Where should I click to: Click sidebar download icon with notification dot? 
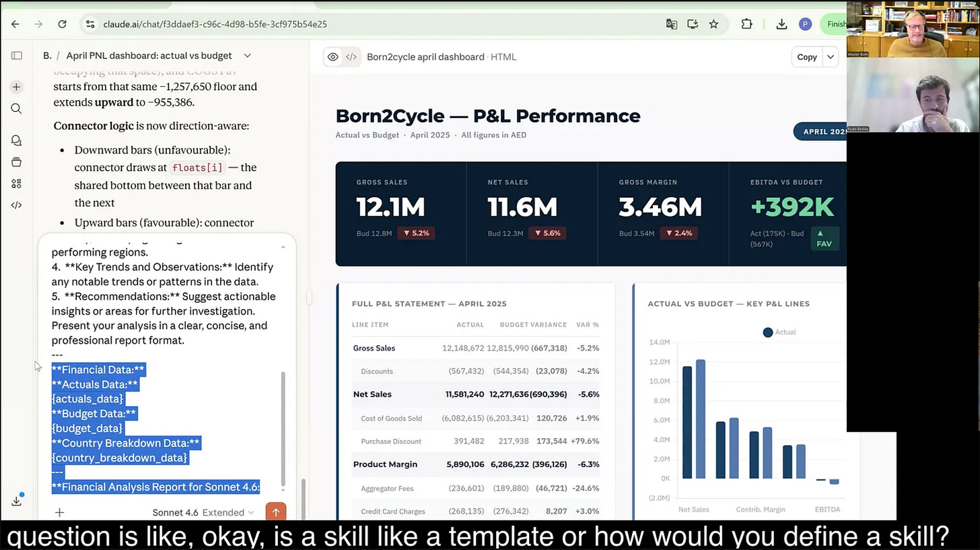(x=17, y=500)
